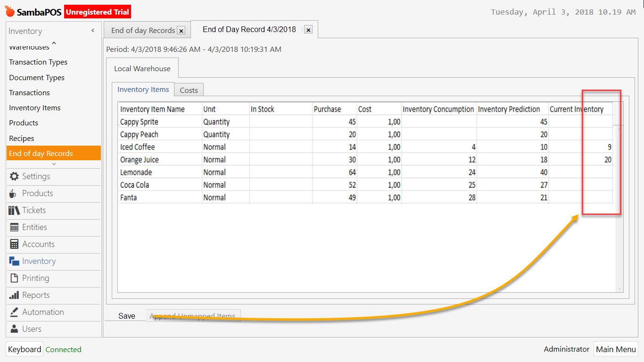Viewport: 644px width, 362px height.
Task: Open Reports bar chart icon
Action: click(x=14, y=295)
